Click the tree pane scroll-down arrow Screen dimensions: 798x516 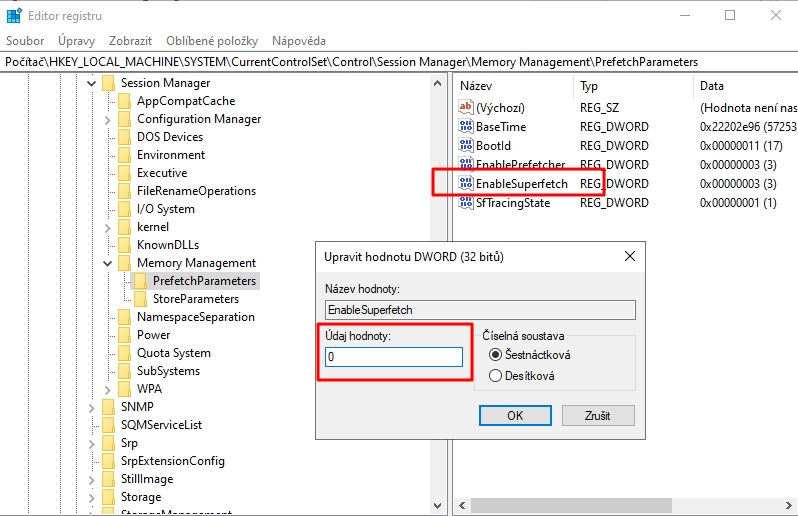[437, 505]
